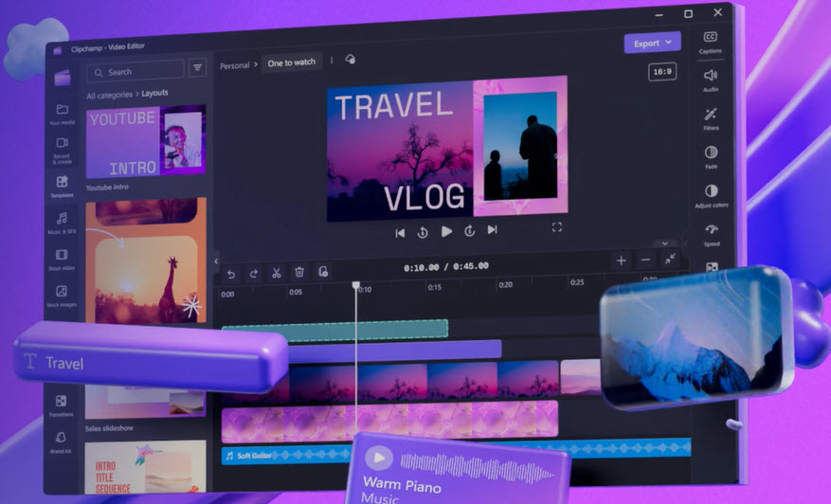The width and height of the screenshot is (831, 504).
Task: Open the Speed panel
Action: [712, 235]
